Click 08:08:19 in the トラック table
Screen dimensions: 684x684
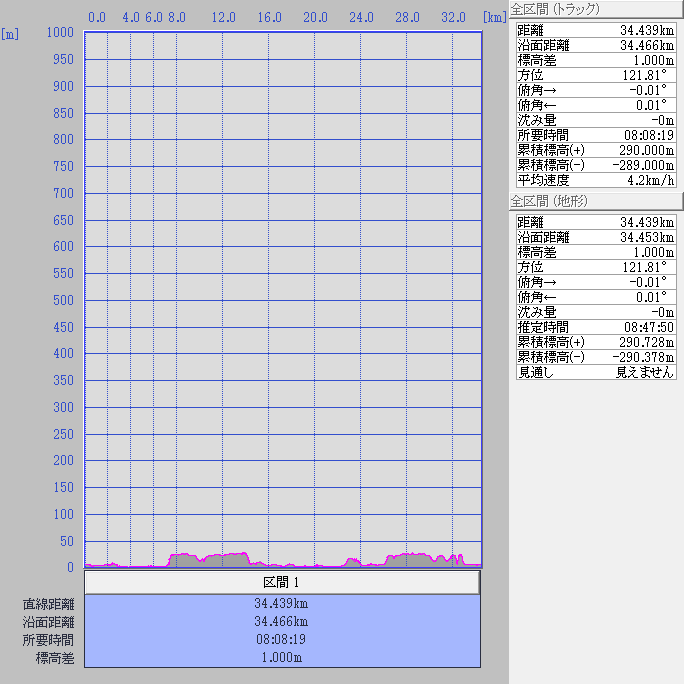(x=649, y=135)
